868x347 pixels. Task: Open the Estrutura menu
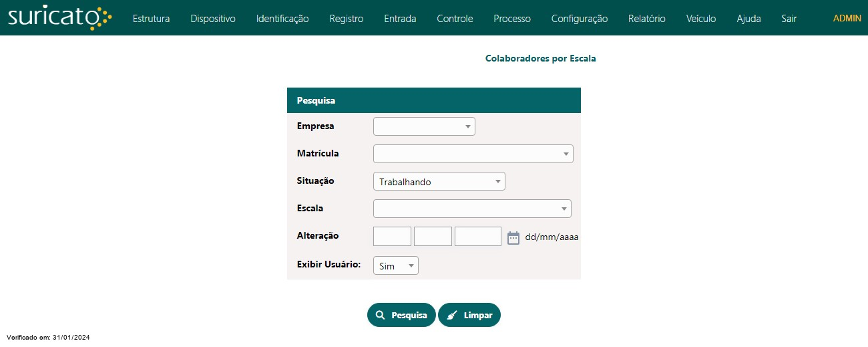151,19
